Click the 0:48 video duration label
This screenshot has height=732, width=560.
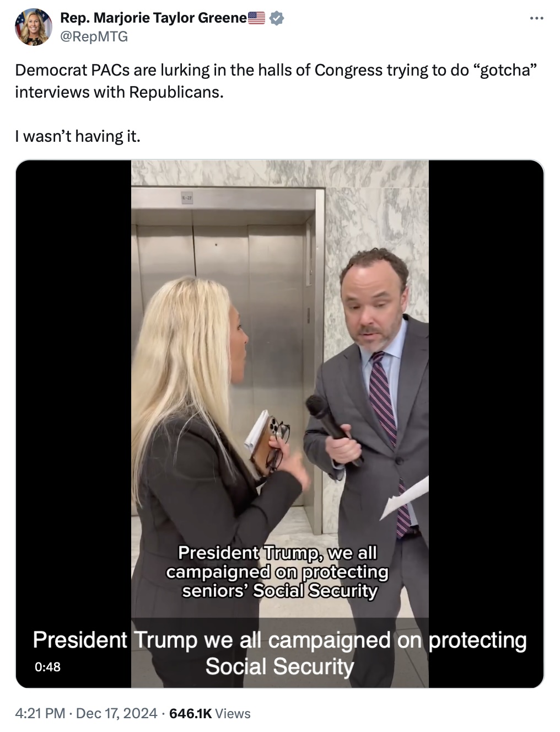click(x=47, y=667)
